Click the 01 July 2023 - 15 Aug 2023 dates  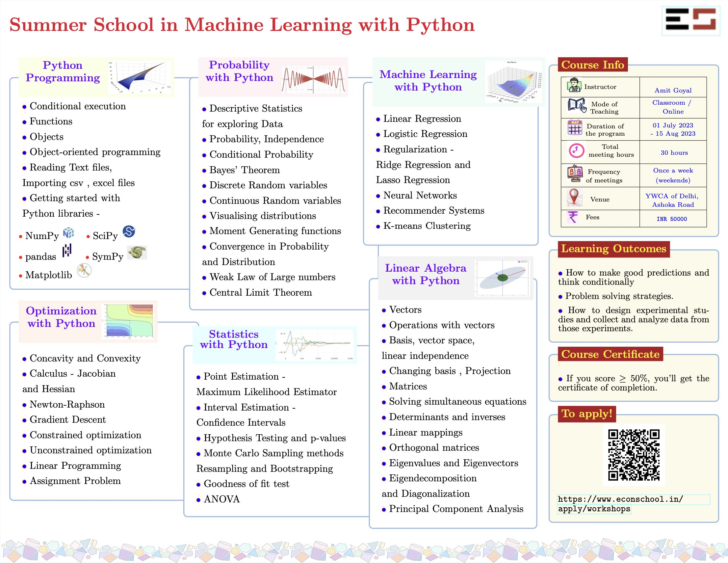pos(673,129)
